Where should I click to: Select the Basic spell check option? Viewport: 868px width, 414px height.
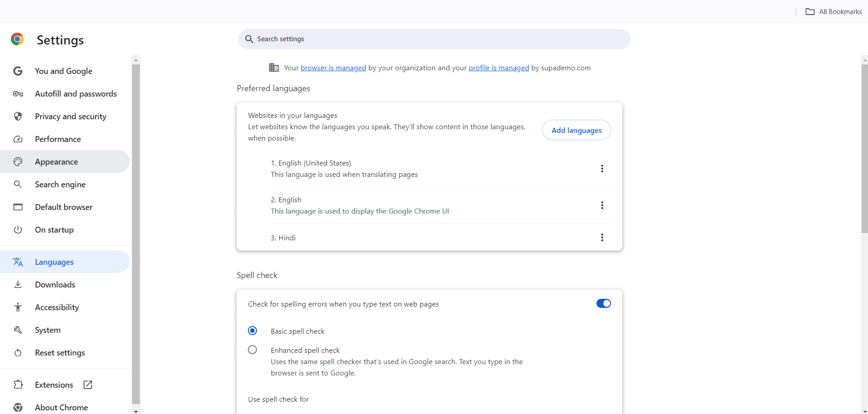click(252, 331)
